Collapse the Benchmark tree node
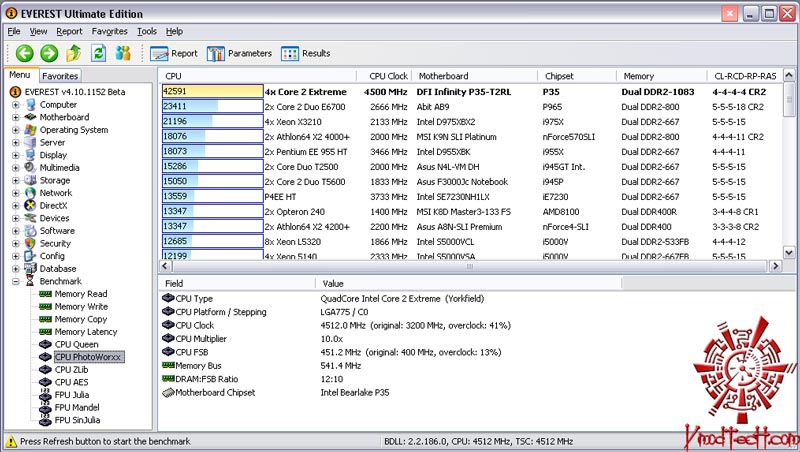 [16, 281]
